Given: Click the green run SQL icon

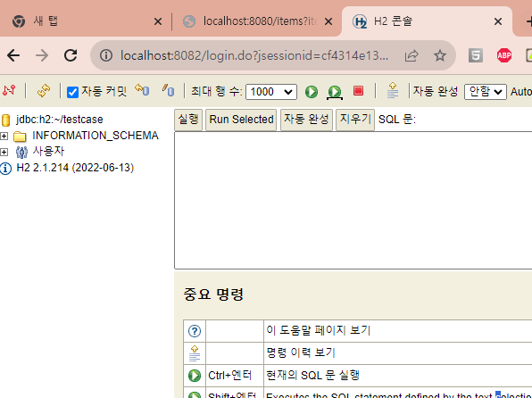Looking at the screenshot, I should (x=312, y=92).
